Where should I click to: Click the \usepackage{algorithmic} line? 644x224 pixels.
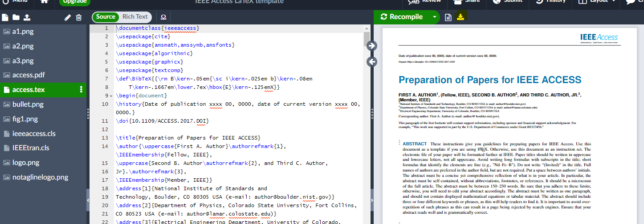click(154, 53)
